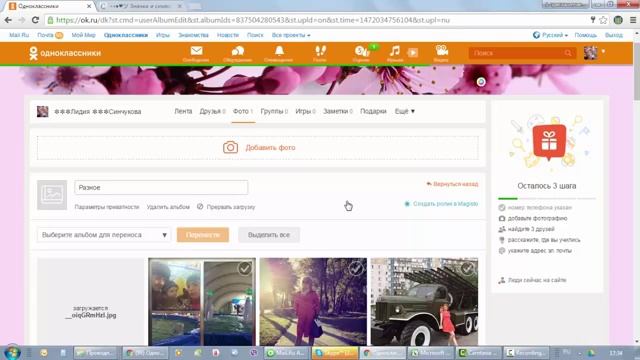Open the Русский language dropdown
The height and width of the screenshot is (360, 640).
click(x=551, y=35)
